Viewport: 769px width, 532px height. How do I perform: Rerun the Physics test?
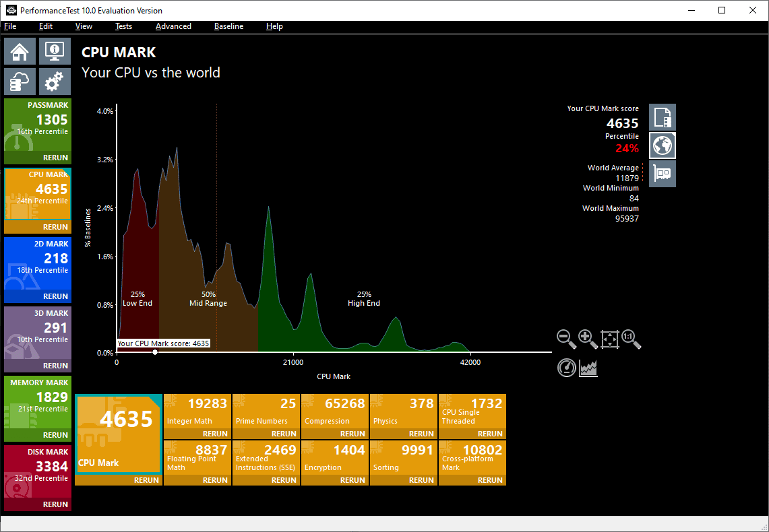click(403, 434)
